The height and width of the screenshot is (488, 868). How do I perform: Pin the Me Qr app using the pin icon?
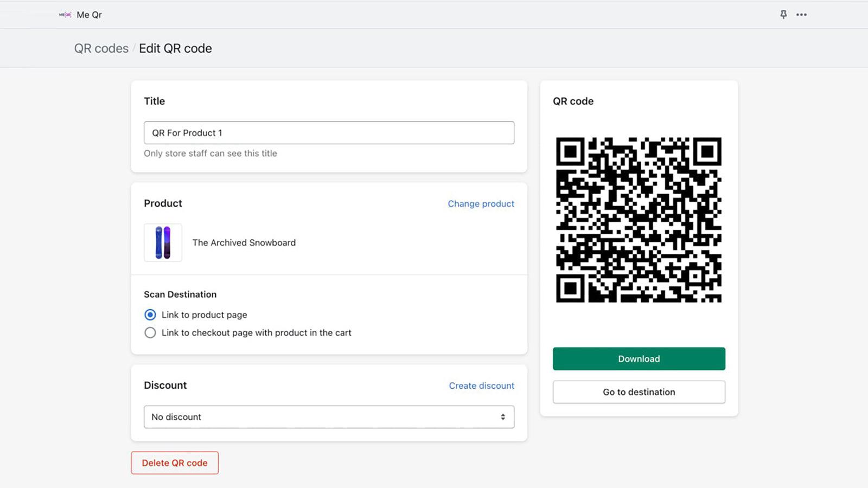pyautogui.click(x=783, y=15)
